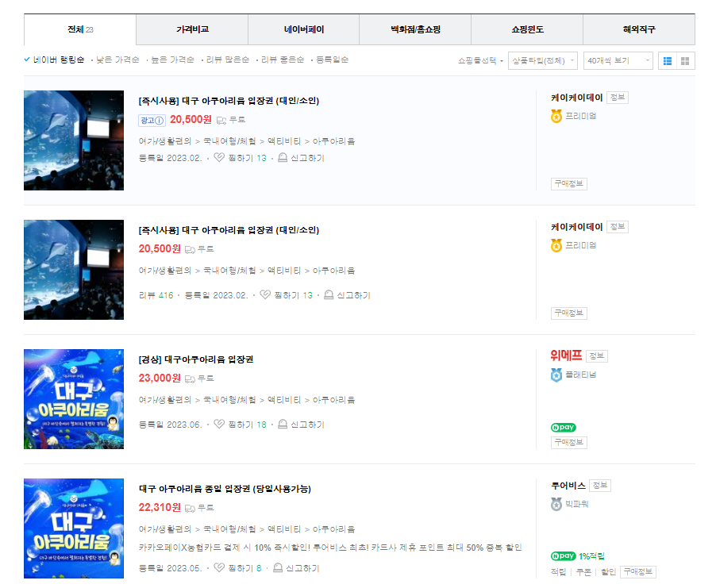Click platinum badge icon under 위메프

coord(556,375)
